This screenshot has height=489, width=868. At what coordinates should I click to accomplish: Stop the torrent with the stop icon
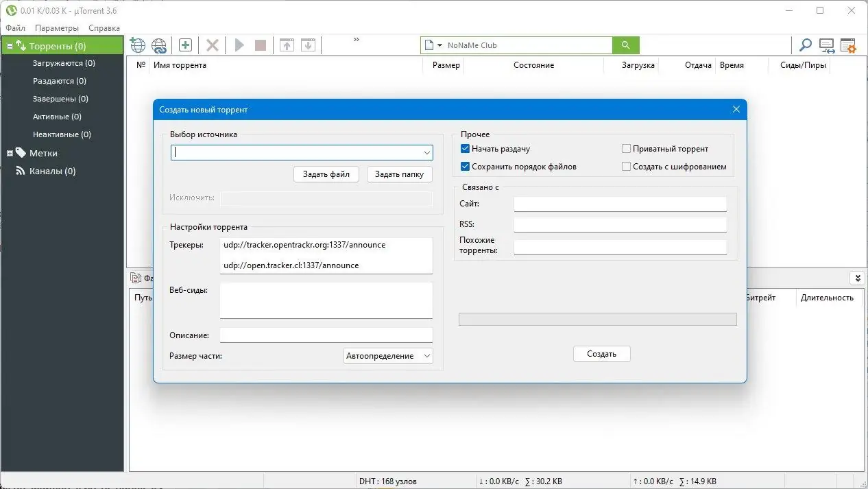click(261, 45)
